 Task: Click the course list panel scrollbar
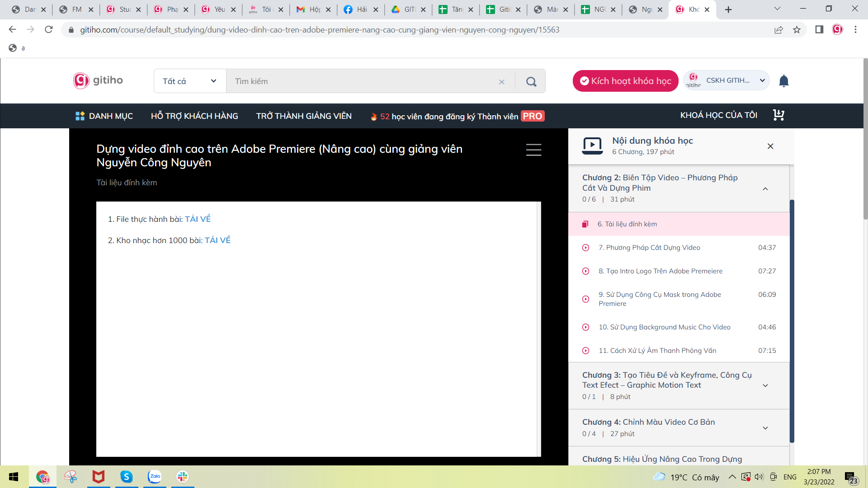[792, 321]
